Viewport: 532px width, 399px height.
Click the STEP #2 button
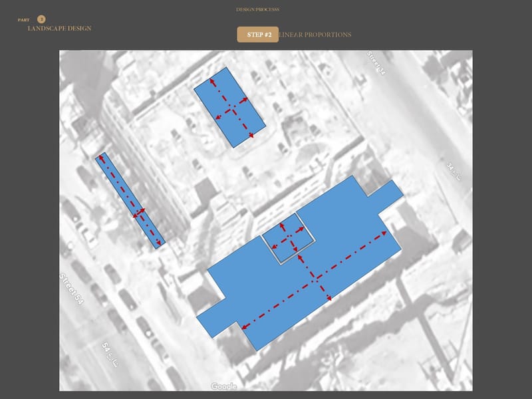pos(257,35)
